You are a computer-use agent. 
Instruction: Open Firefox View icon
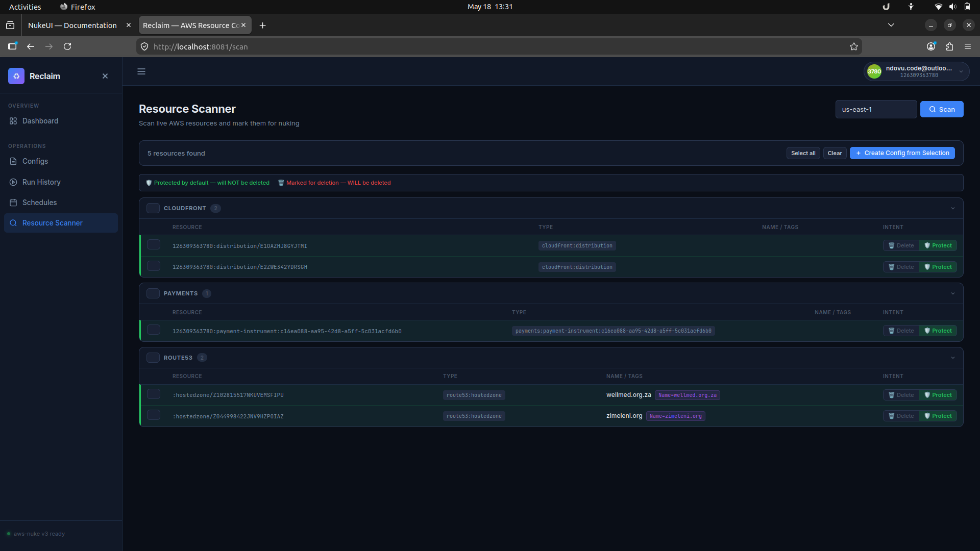[10, 26]
